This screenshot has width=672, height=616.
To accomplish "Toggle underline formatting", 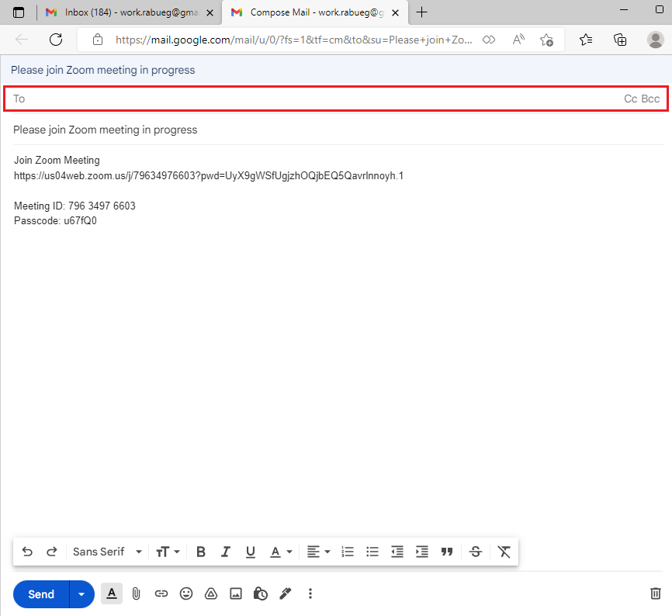I will tap(251, 552).
